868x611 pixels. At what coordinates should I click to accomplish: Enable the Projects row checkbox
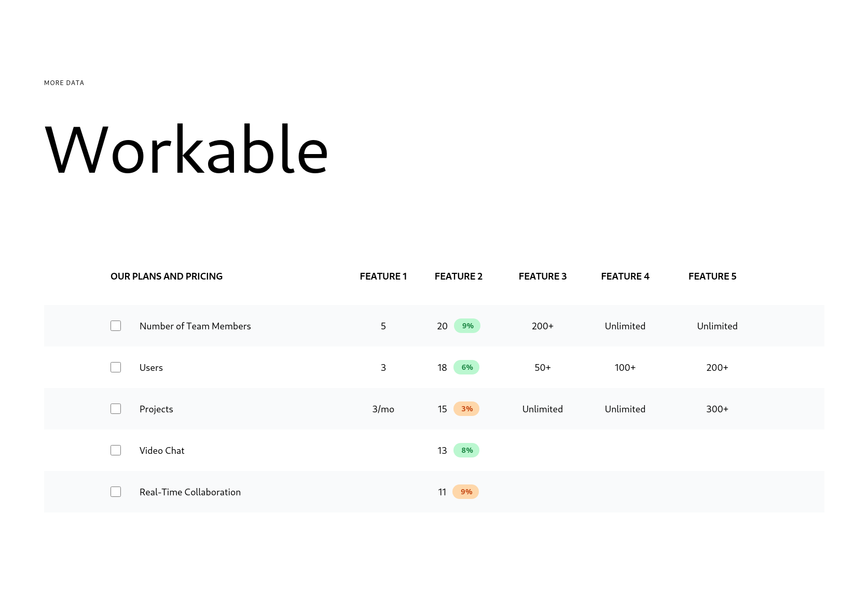click(x=116, y=409)
